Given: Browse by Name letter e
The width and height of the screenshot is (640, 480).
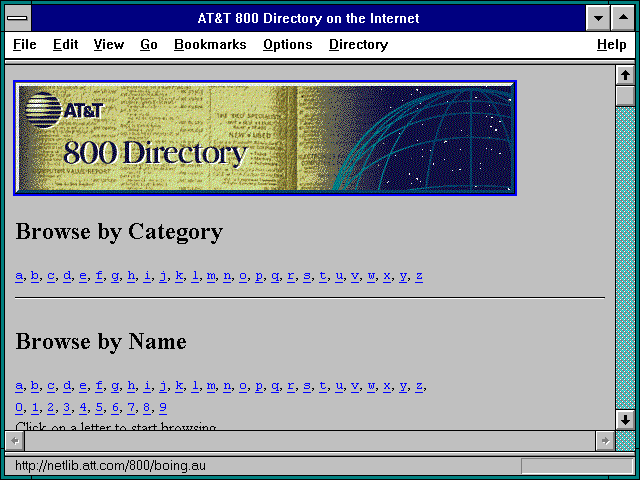Looking at the screenshot, I should tap(83, 385).
